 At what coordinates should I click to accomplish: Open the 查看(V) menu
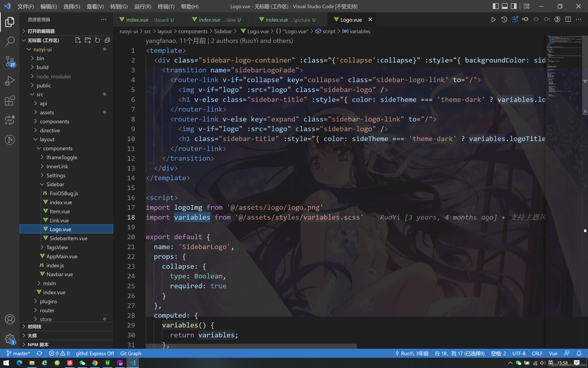[95, 6]
